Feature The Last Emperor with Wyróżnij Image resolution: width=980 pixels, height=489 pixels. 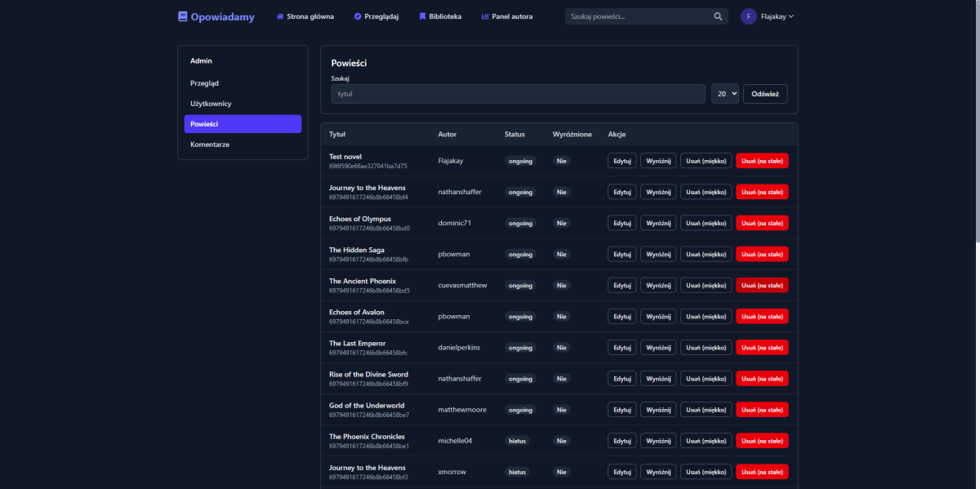click(657, 347)
